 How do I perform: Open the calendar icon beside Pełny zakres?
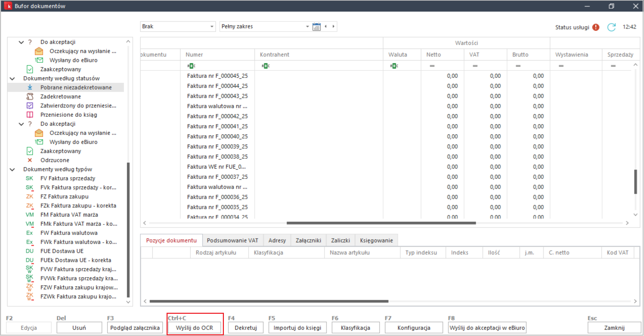coord(316,26)
